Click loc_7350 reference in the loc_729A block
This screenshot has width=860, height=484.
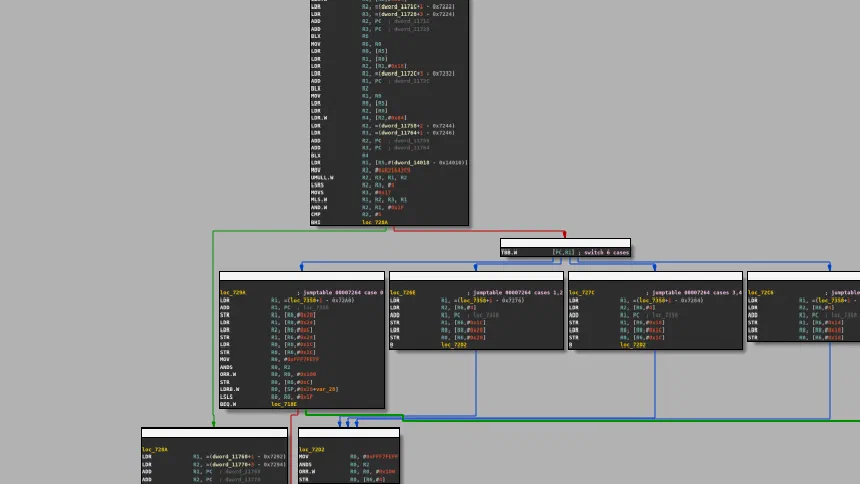click(304, 301)
